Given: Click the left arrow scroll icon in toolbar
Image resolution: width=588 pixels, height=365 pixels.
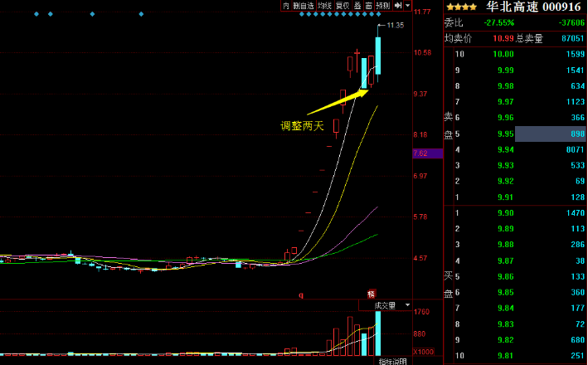Looking at the screenshot, I should coord(397,6).
